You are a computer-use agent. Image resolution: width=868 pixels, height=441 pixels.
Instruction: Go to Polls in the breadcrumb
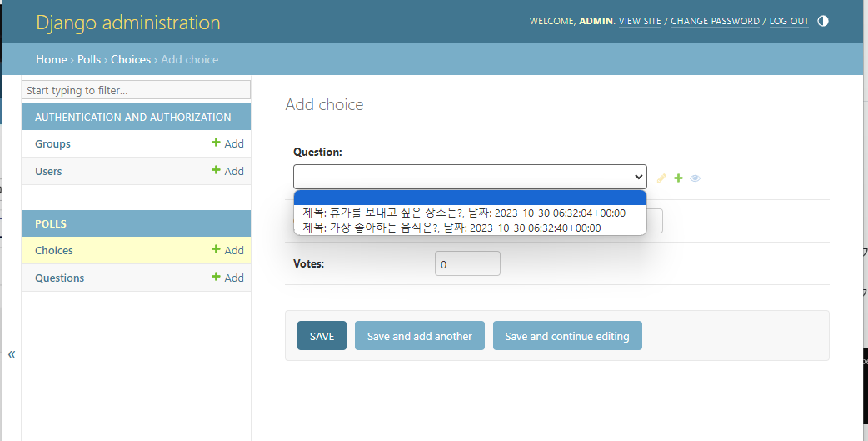[89, 59]
